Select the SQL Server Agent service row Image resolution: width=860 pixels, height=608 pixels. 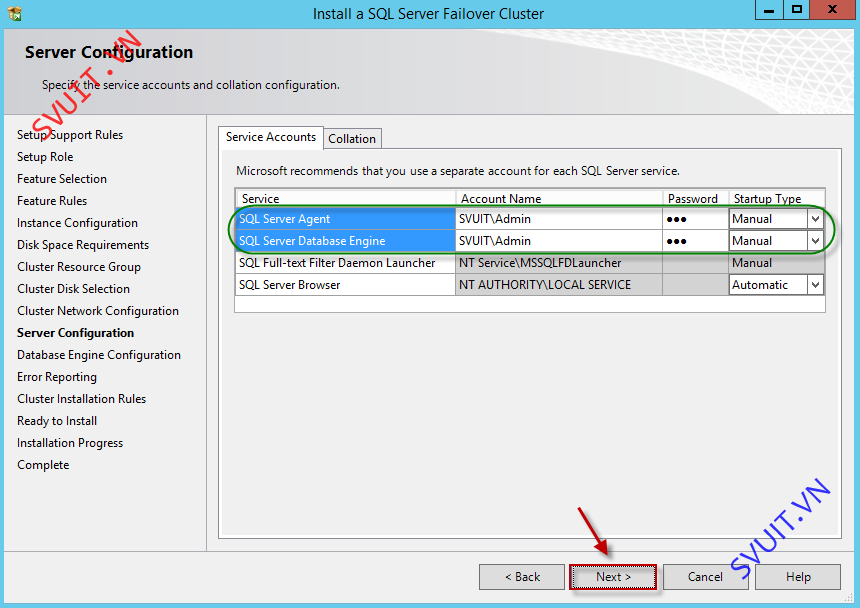coord(346,219)
